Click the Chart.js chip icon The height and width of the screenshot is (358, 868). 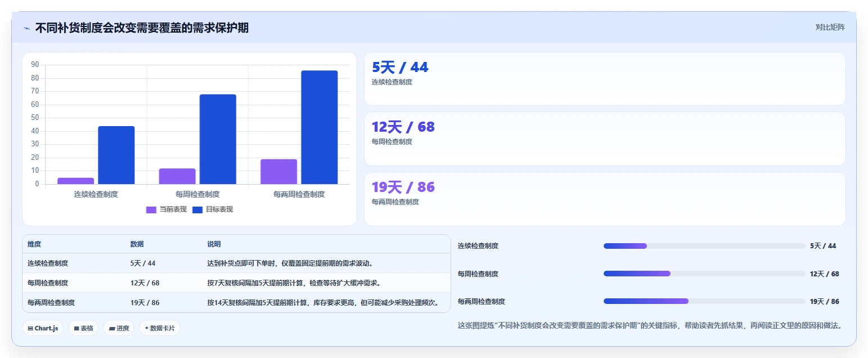[x=30, y=328]
